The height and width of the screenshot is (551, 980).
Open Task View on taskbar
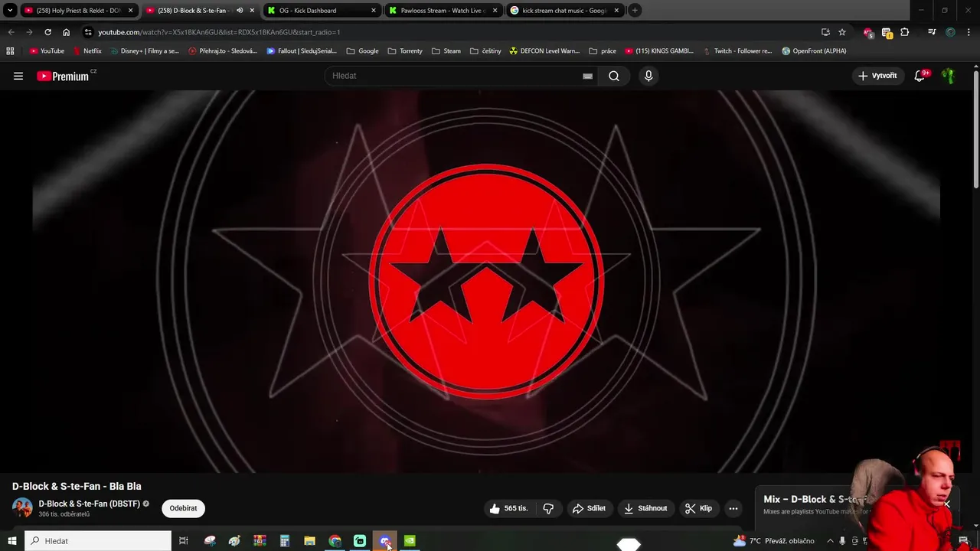(184, 541)
